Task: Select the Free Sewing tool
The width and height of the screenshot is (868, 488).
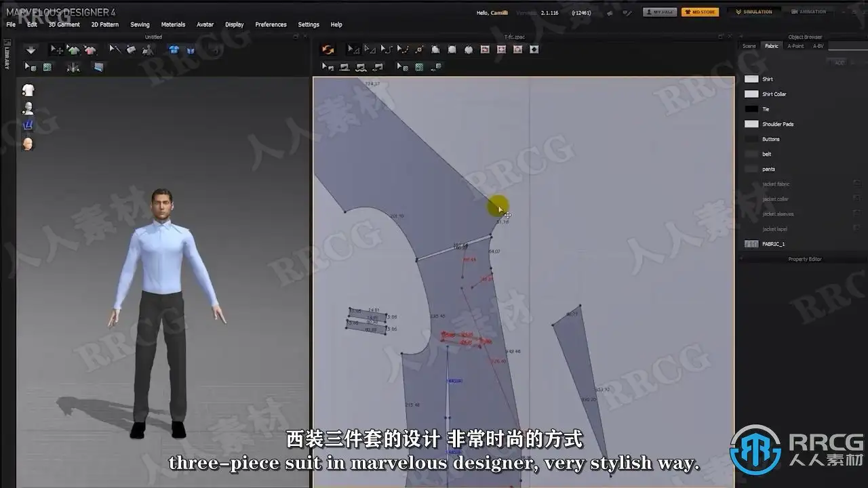Action: pyautogui.click(x=361, y=67)
